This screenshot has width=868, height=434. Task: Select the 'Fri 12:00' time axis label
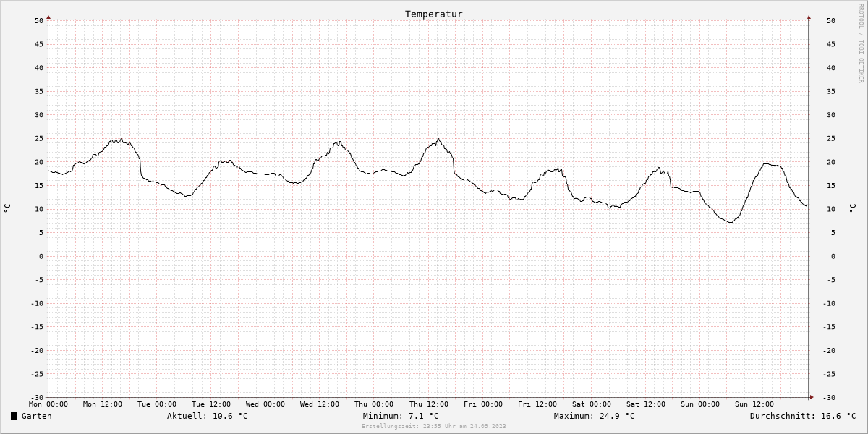pyautogui.click(x=537, y=404)
